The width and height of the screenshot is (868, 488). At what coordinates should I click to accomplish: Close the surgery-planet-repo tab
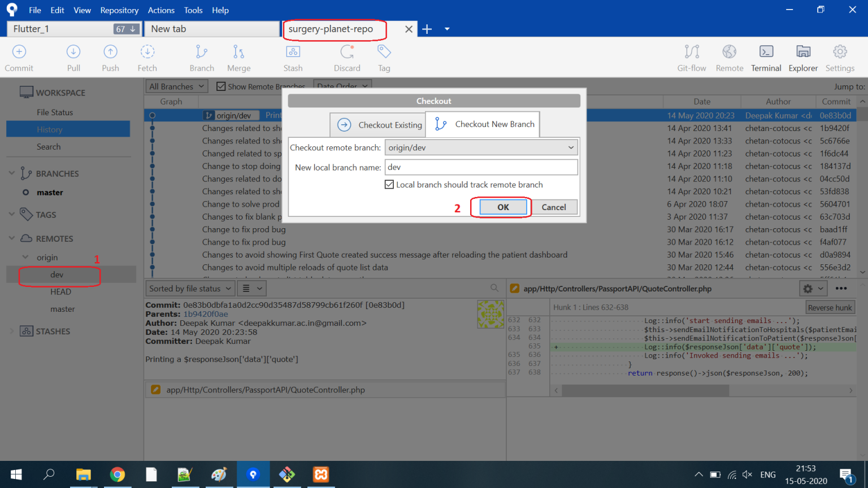tap(409, 29)
